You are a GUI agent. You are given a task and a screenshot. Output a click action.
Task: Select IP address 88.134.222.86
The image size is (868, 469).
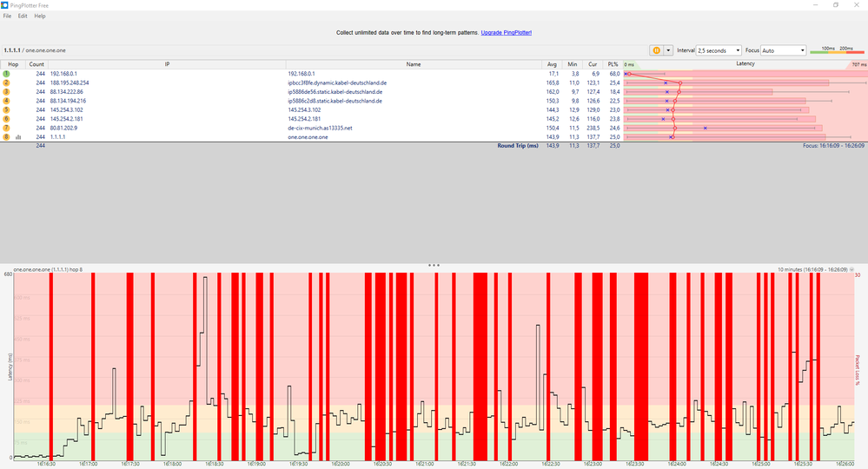click(x=66, y=92)
